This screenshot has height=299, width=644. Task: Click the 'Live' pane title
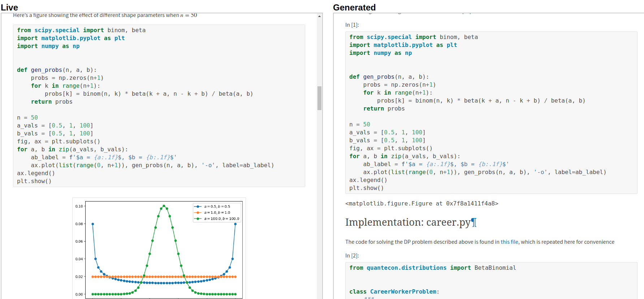9,7
